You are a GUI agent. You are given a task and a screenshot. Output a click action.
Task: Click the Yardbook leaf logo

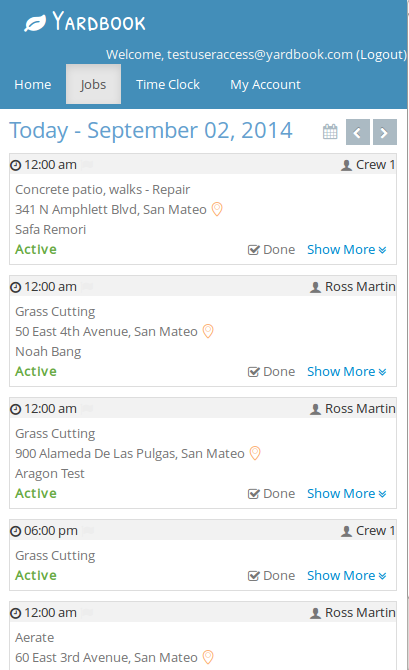click(x=35, y=23)
